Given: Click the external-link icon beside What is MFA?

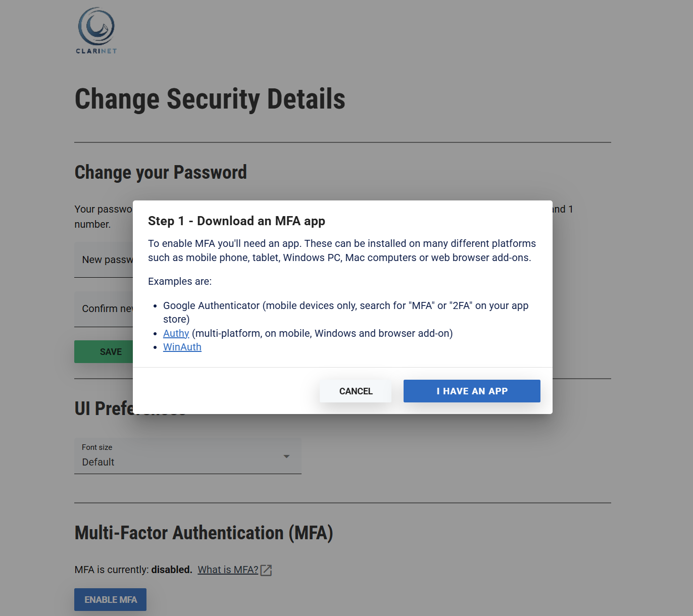Looking at the screenshot, I should tap(266, 570).
